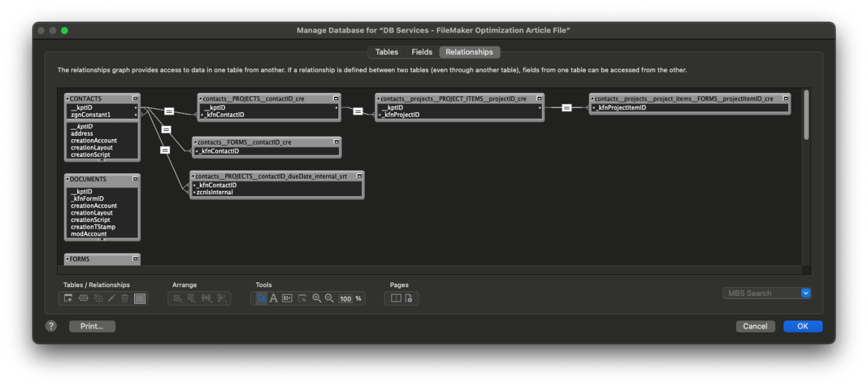Open the table color swatch

click(x=140, y=298)
